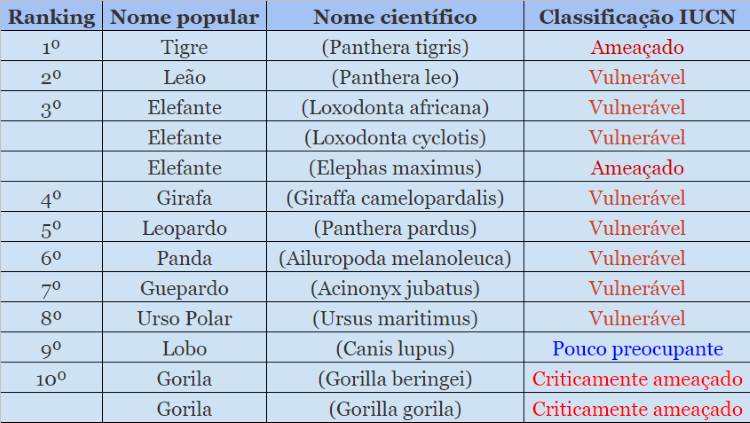The image size is (750, 423).
Task: Click the "(Elephas maximus)" cell
Action: click(x=394, y=168)
